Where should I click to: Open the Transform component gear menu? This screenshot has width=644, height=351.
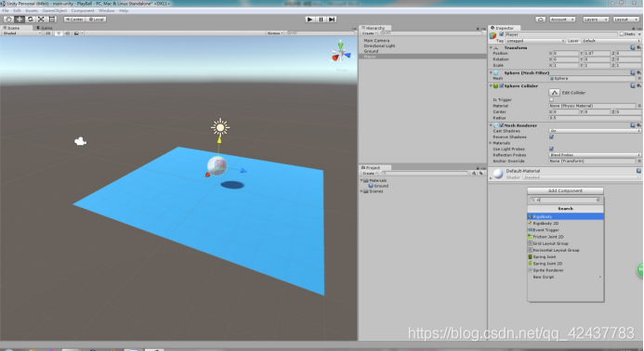tap(638, 48)
